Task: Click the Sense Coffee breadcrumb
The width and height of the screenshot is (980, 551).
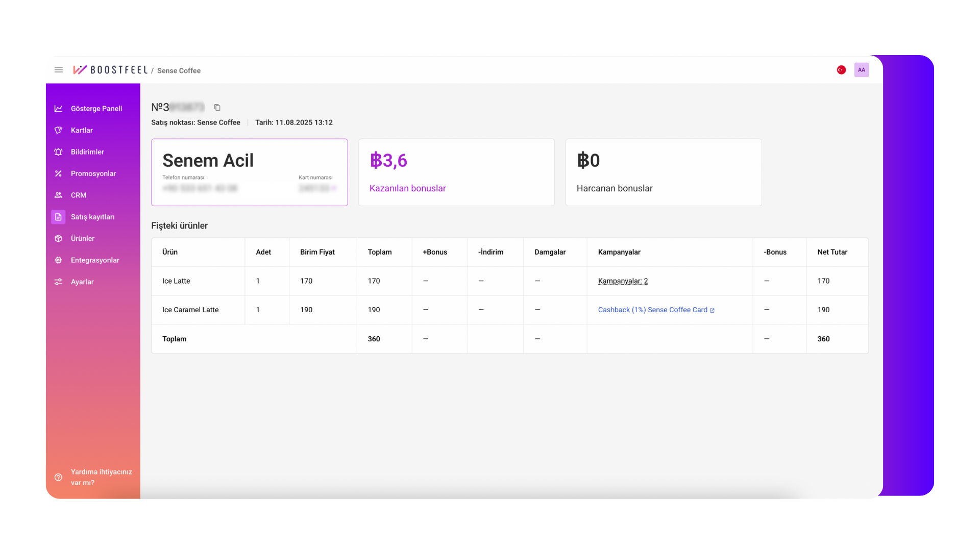Action: point(179,71)
